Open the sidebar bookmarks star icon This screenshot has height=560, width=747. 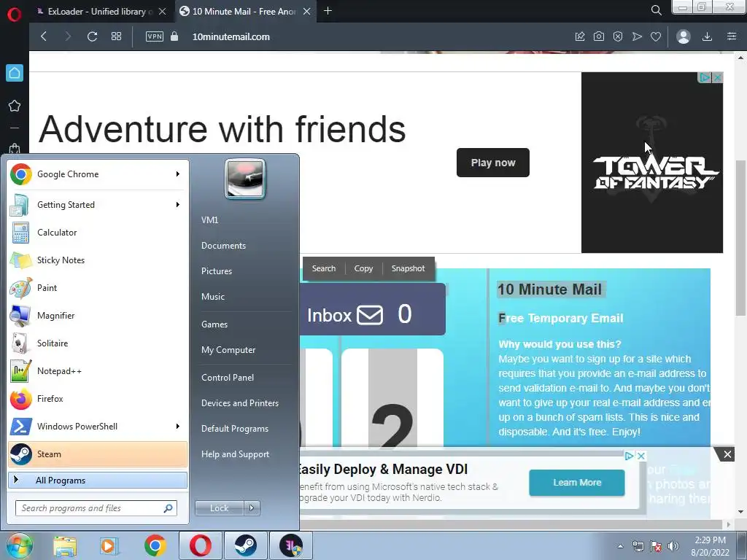click(x=15, y=106)
